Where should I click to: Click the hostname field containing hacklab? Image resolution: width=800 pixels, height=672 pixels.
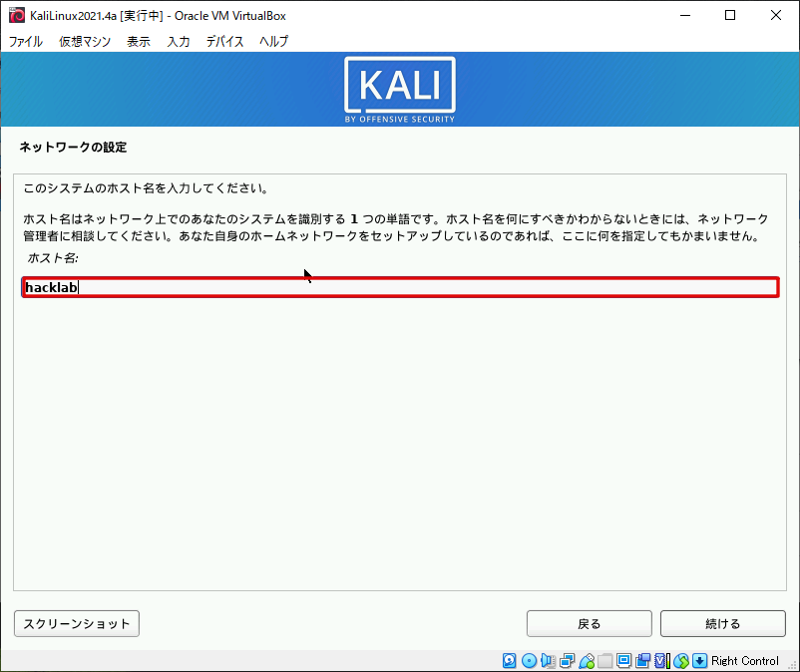click(401, 287)
